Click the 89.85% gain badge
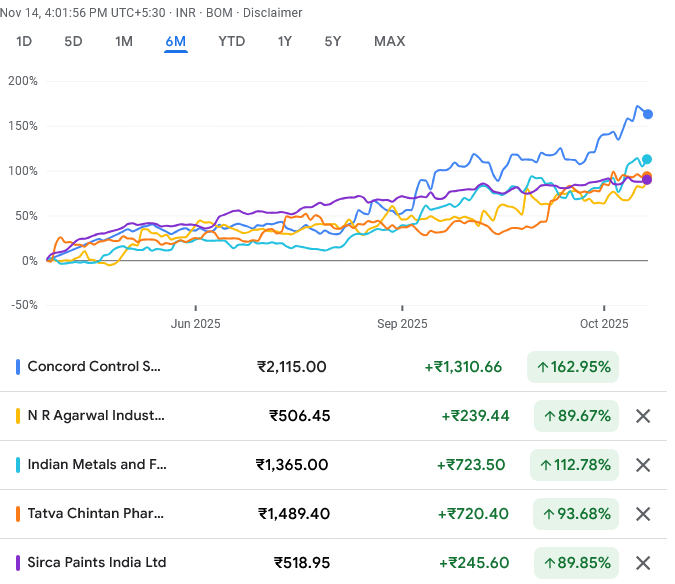The image size is (675, 584). (576, 562)
